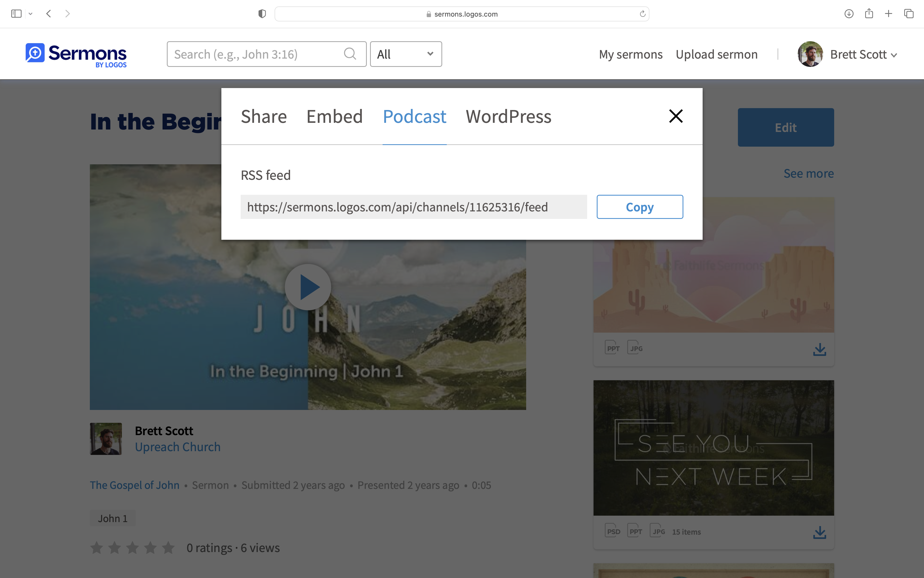This screenshot has width=924, height=578.
Task: Click Brett Scott's author photo
Action: pyautogui.click(x=106, y=439)
